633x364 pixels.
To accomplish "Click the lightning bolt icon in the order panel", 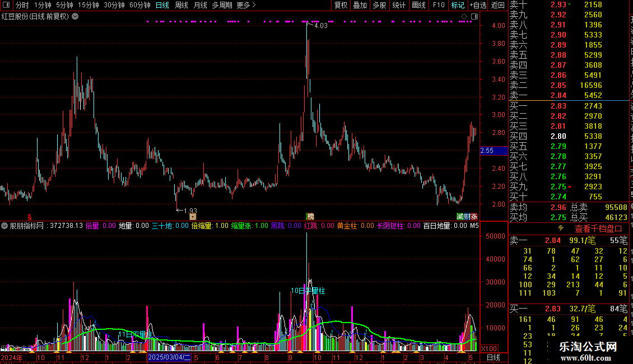I will [x=561, y=228].
